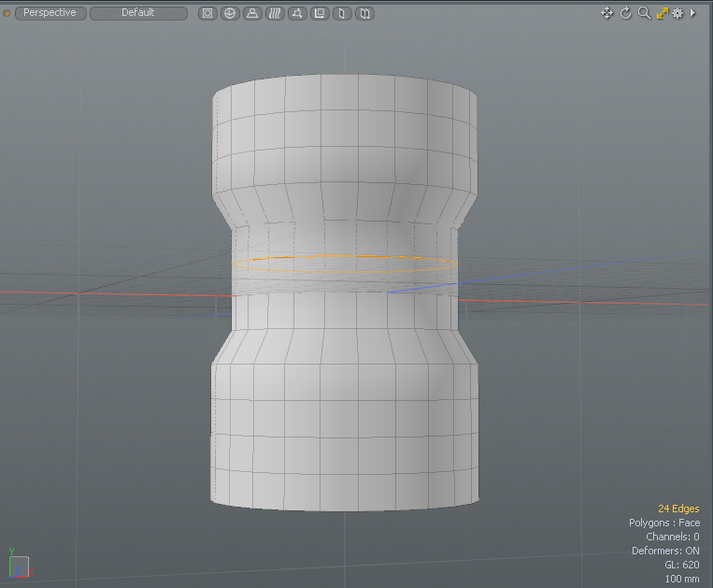Toggle the overlapping squares viewport icon

pos(320,13)
